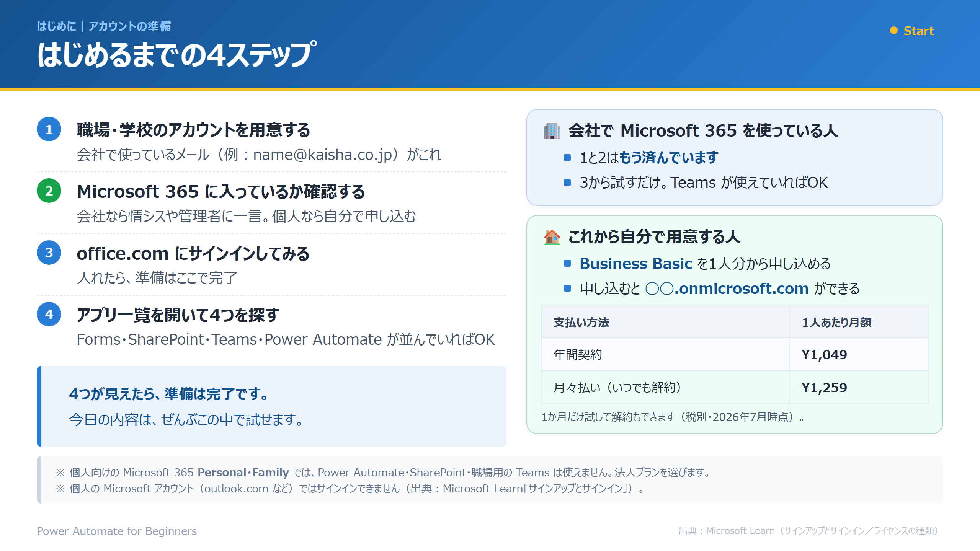980x551 pixels.
Task: Click the blue step 3 circle
Action: tap(49, 253)
